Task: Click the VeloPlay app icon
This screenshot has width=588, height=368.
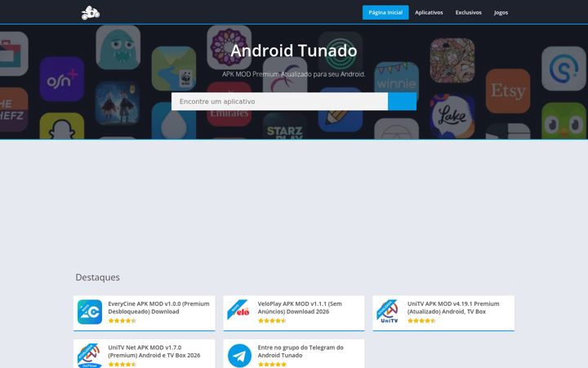Action: (x=238, y=310)
